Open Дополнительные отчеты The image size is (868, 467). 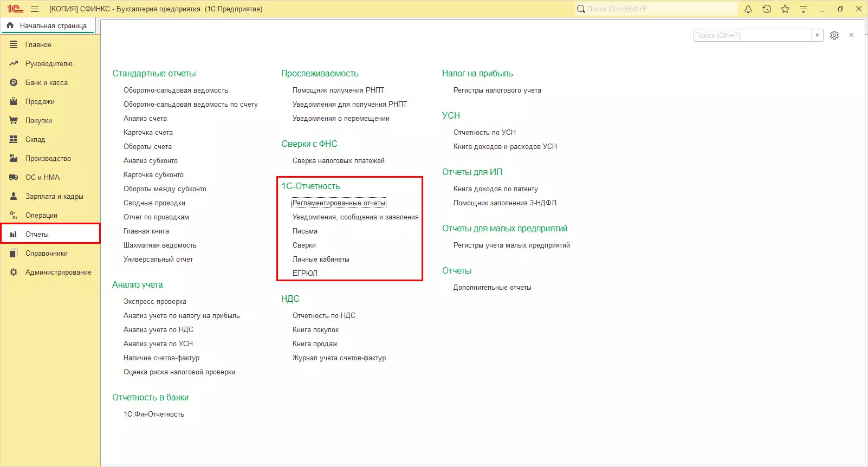coord(493,288)
